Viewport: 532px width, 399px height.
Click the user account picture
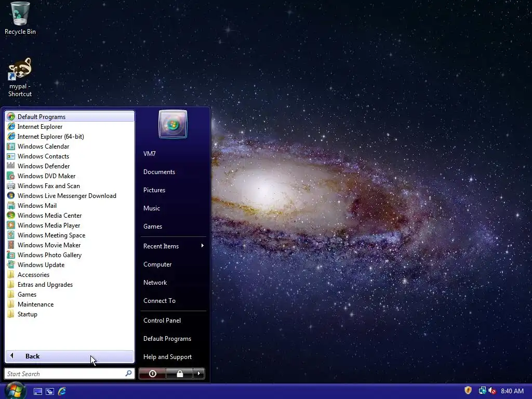172,124
